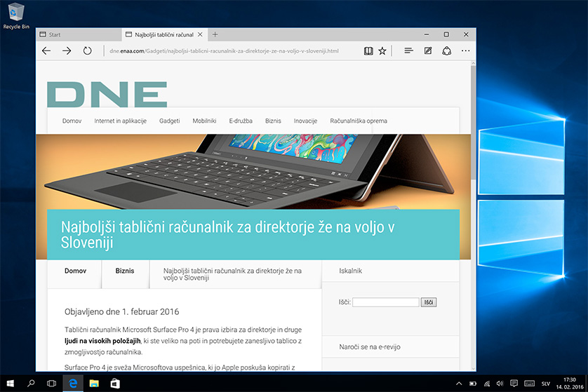This screenshot has width=588, height=392.
Task: Open Domov in the site navigation menu
Action: tap(72, 121)
